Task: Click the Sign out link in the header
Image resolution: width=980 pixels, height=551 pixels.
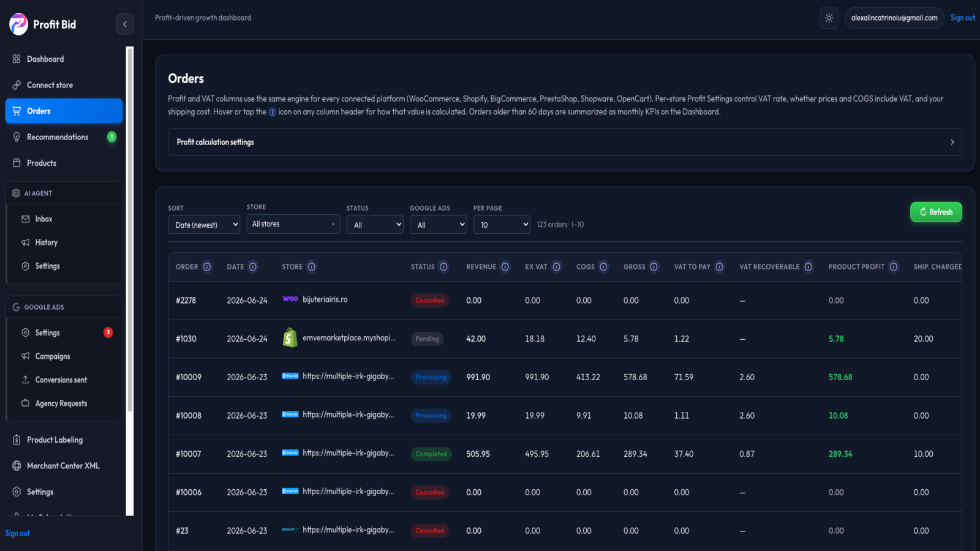Action: click(x=962, y=18)
